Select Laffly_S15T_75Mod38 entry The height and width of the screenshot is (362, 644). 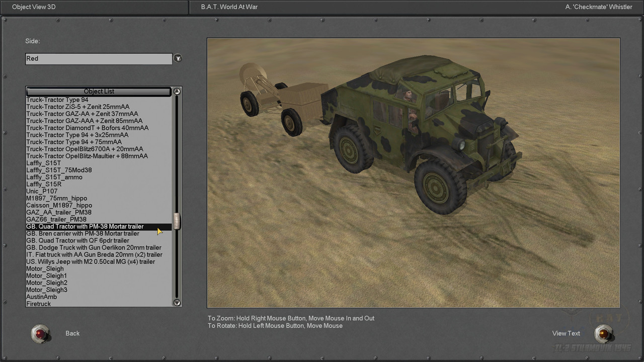(99, 170)
